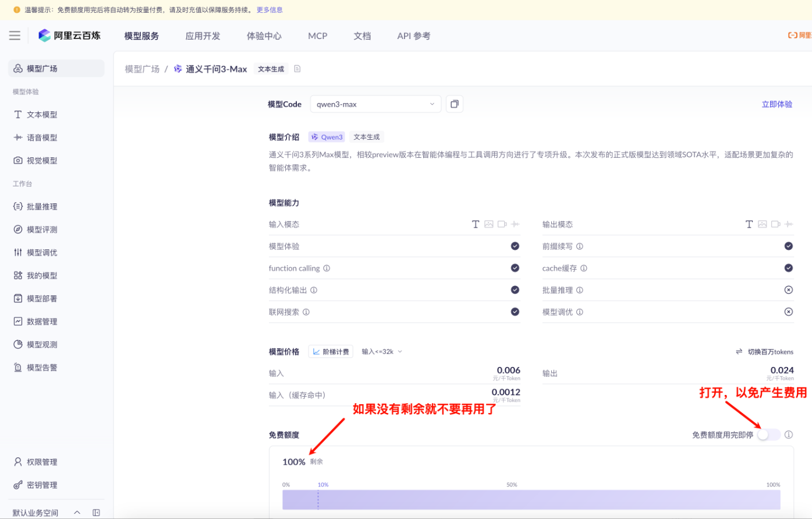The image size is (812, 519).
Task: Open the MCP top navigation item
Action: point(317,36)
